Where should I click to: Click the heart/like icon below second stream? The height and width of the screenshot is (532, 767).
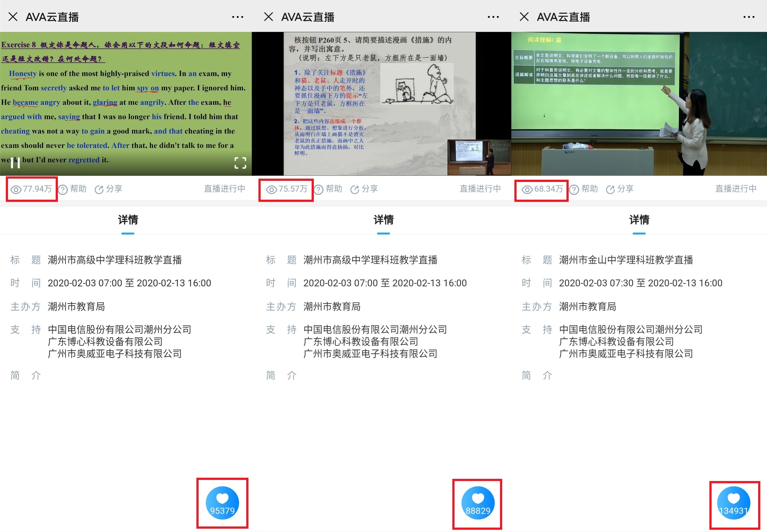tap(478, 503)
